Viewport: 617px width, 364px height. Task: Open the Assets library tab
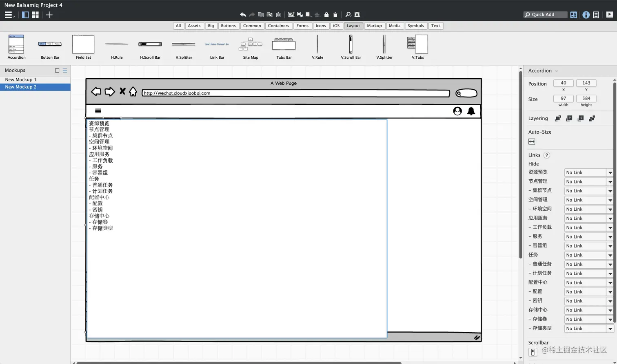click(x=194, y=26)
